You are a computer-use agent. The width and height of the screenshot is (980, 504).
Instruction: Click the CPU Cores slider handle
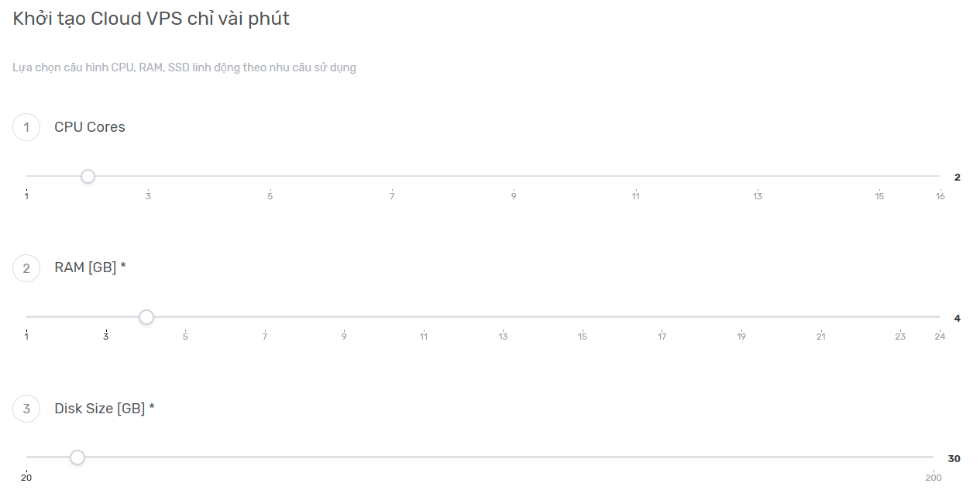88,177
